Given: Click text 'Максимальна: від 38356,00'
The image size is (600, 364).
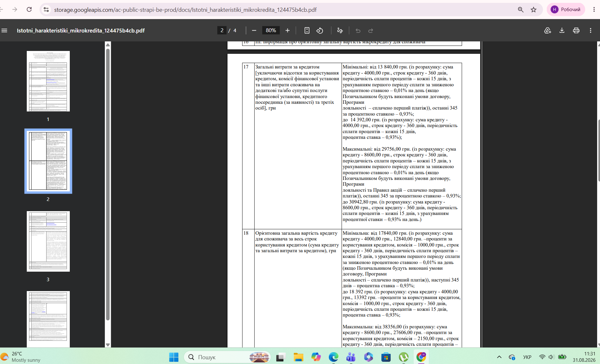Looking at the screenshot, I should point(372,327).
